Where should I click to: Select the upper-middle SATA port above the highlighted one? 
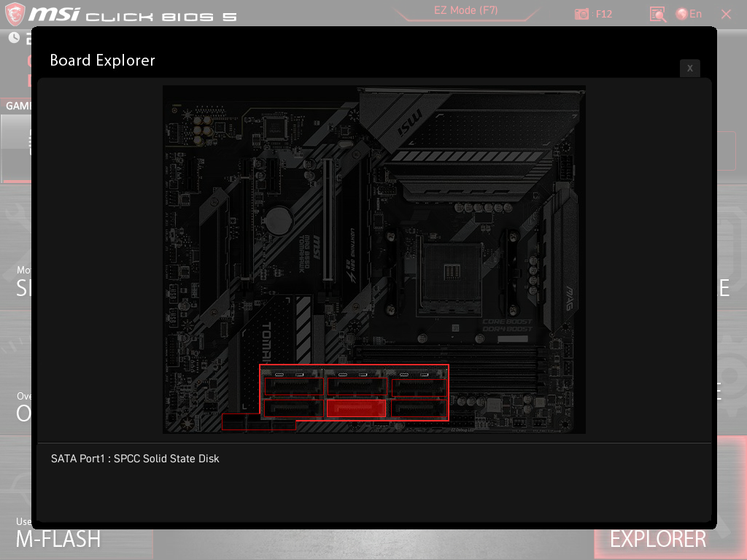(x=357, y=386)
